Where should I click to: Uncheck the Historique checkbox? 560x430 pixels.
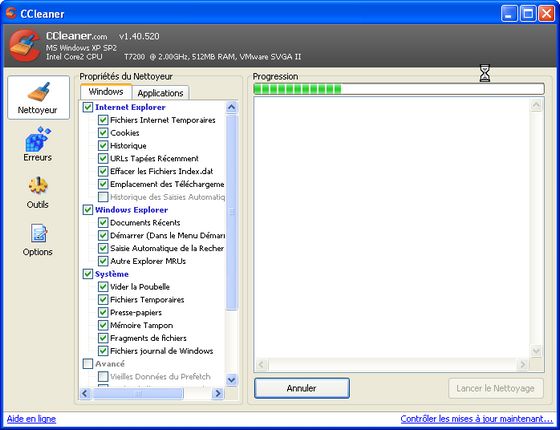[x=103, y=146]
